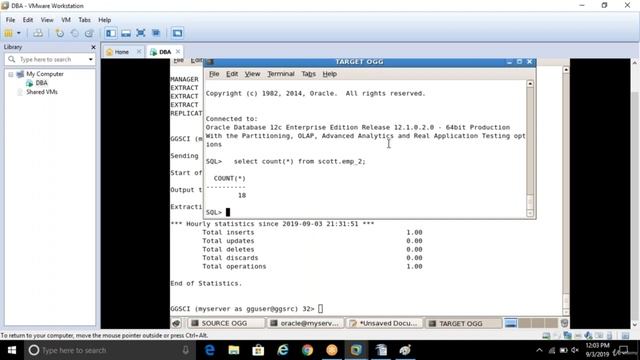
Task: Click the Send Ctrl+Alt+Del toolbar icon
Action: pos(38,33)
